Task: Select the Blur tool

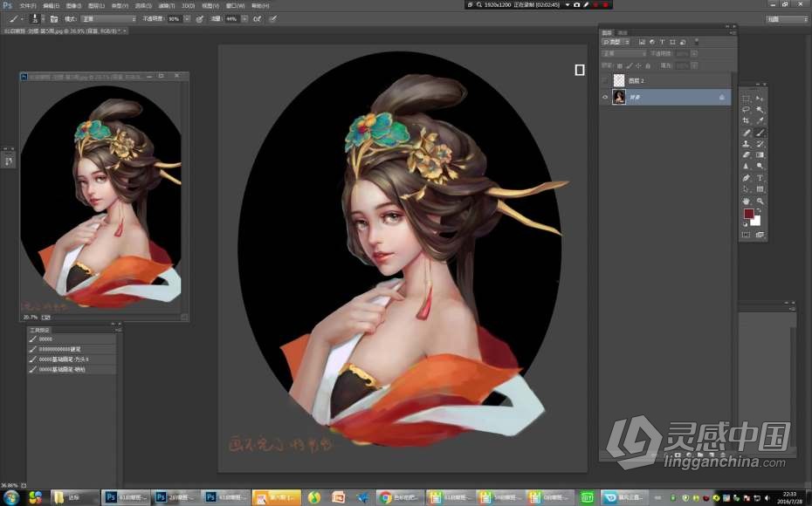Action: (x=746, y=166)
